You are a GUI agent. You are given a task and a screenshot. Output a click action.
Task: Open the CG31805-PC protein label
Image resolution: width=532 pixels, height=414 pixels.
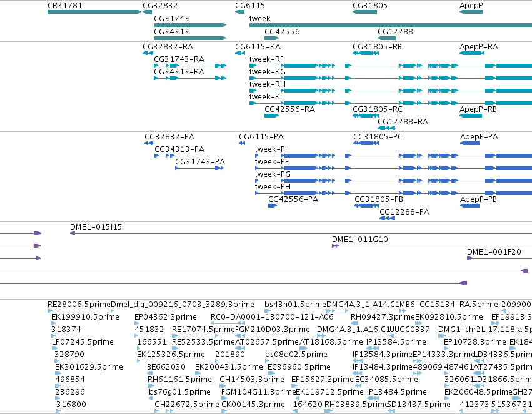point(378,137)
